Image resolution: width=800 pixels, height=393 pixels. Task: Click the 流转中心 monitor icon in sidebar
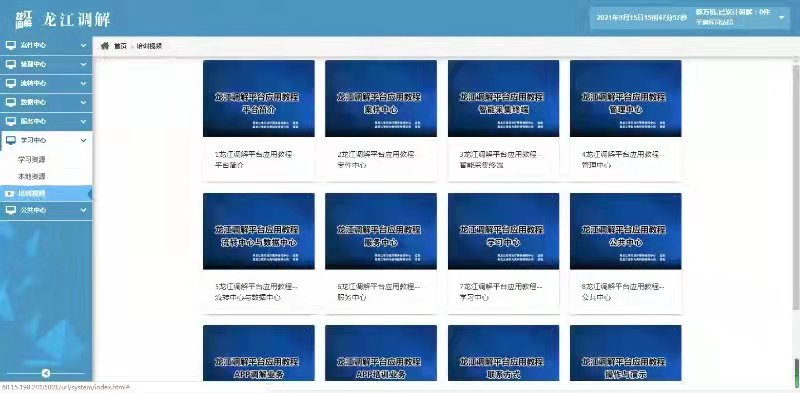[x=11, y=83]
